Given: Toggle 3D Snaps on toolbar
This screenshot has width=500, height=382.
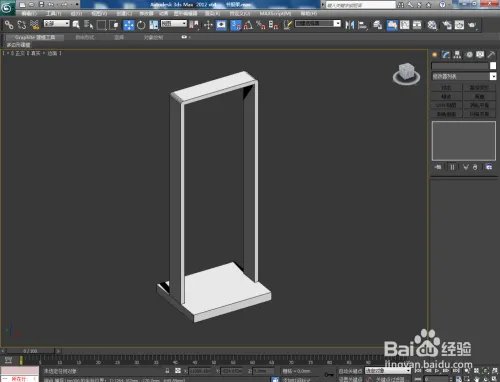Looking at the screenshot, I should pyautogui.click(x=235, y=25).
